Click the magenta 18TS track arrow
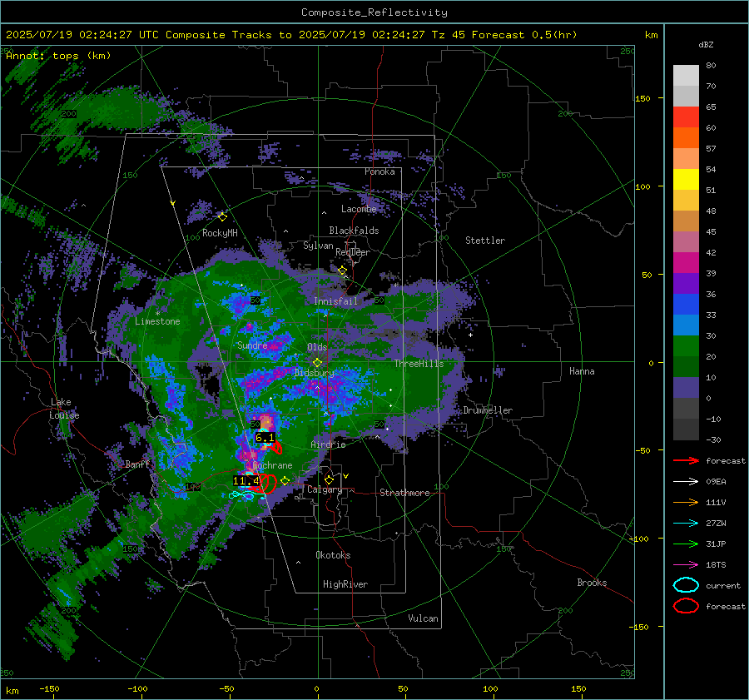The image size is (749, 700). tap(686, 565)
